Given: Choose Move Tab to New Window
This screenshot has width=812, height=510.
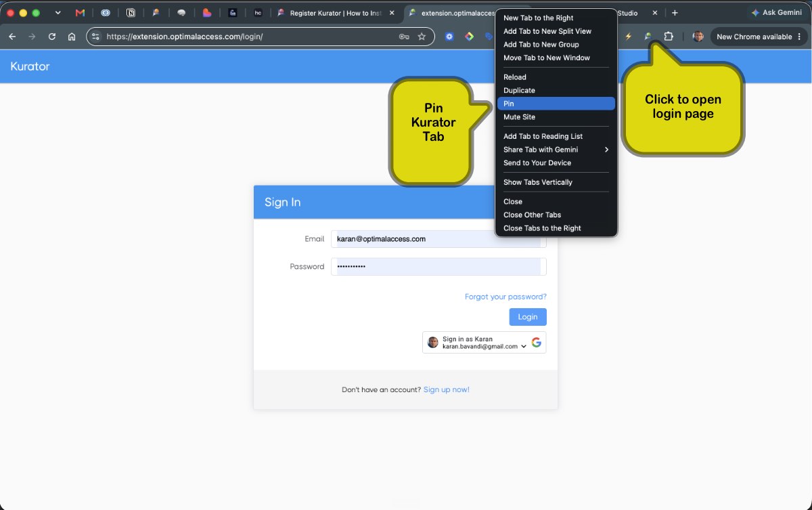Looking at the screenshot, I should point(556,58).
